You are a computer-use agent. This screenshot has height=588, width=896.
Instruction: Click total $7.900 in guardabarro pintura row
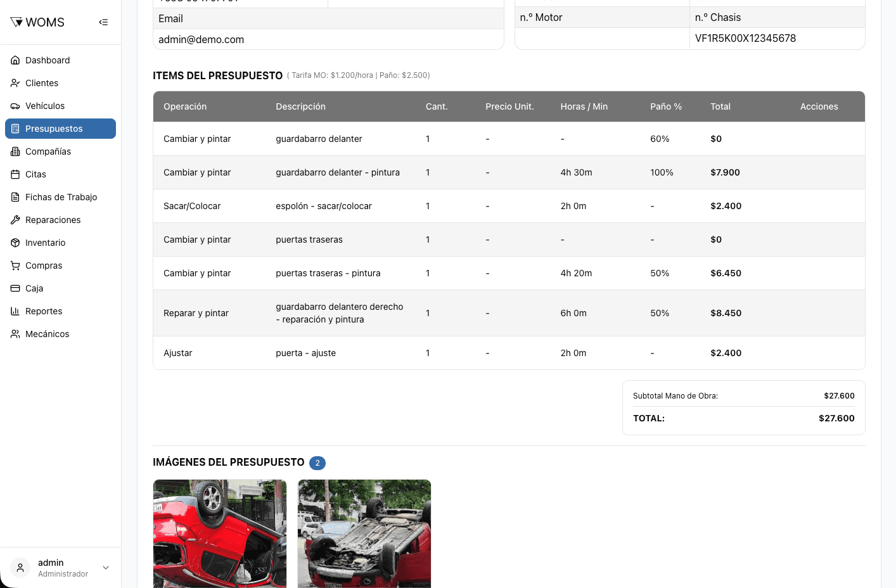[725, 172]
